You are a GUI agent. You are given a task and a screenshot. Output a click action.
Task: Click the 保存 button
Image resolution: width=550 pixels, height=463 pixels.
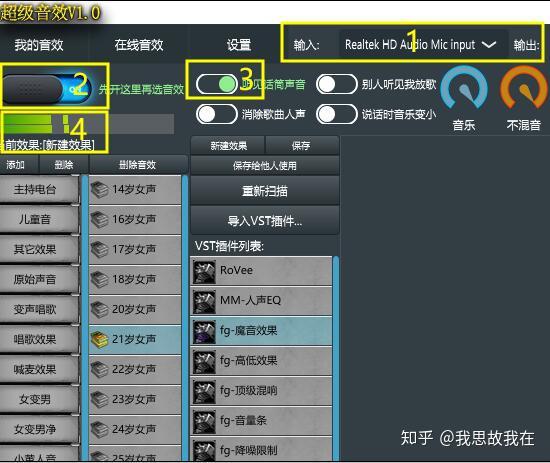(x=302, y=145)
